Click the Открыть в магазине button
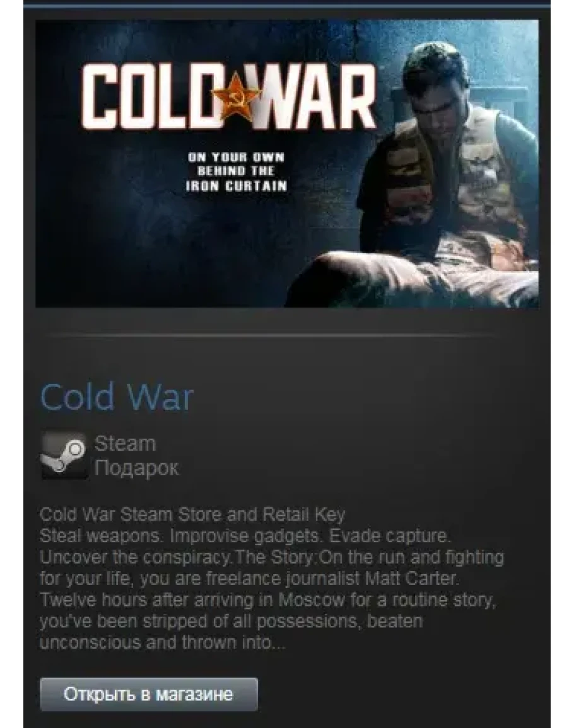Viewport: 574px width, 728px height. coord(149,694)
